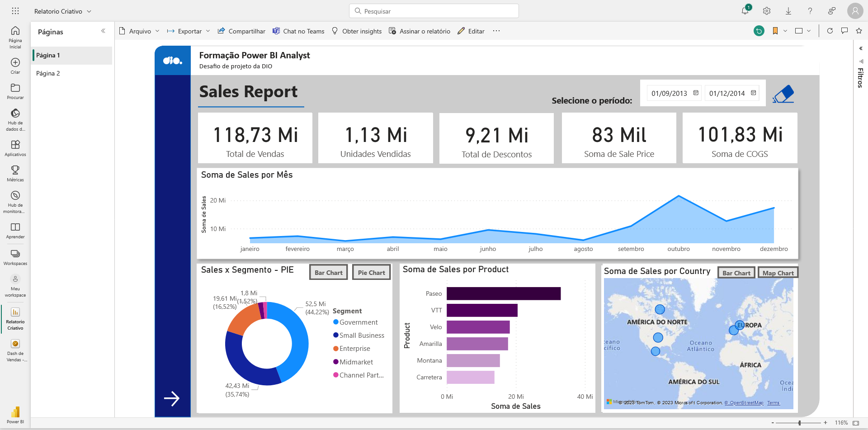Open the Arquivo menu
This screenshot has height=430, width=868.
[139, 31]
